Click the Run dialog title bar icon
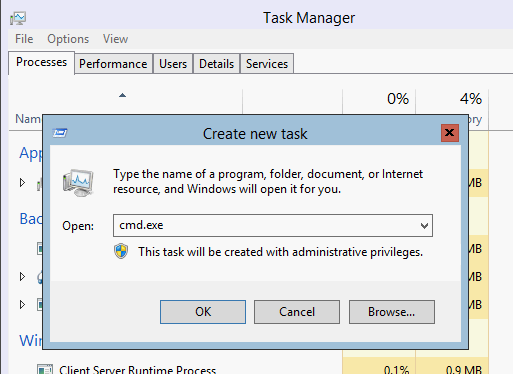Viewport: 513px width, 374px height. coord(60,133)
